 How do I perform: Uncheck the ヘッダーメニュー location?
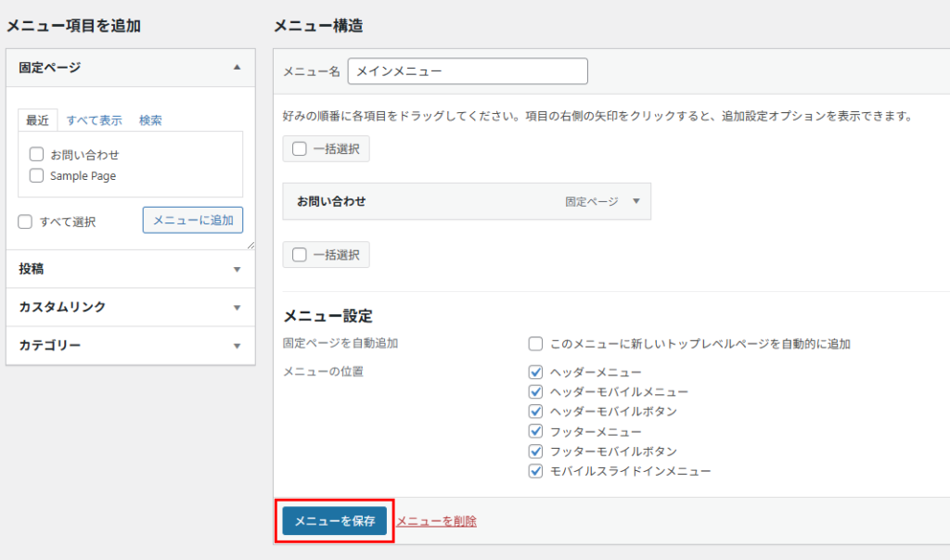coord(535,372)
